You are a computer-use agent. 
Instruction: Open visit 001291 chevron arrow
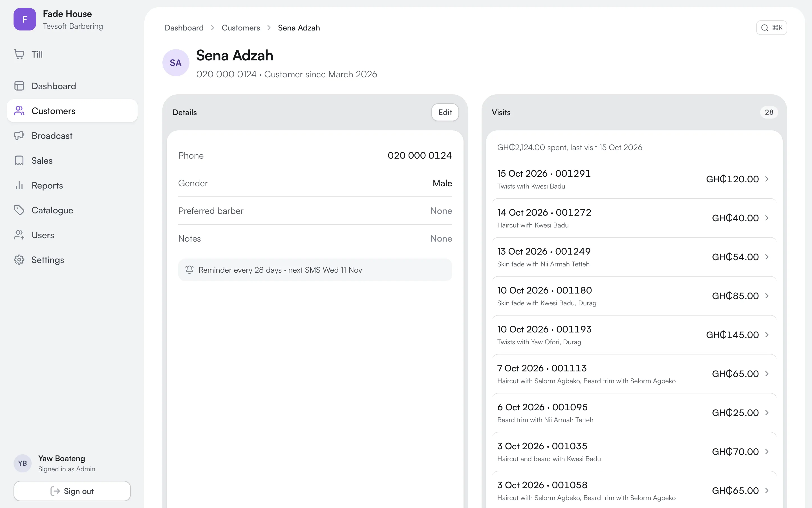767,179
